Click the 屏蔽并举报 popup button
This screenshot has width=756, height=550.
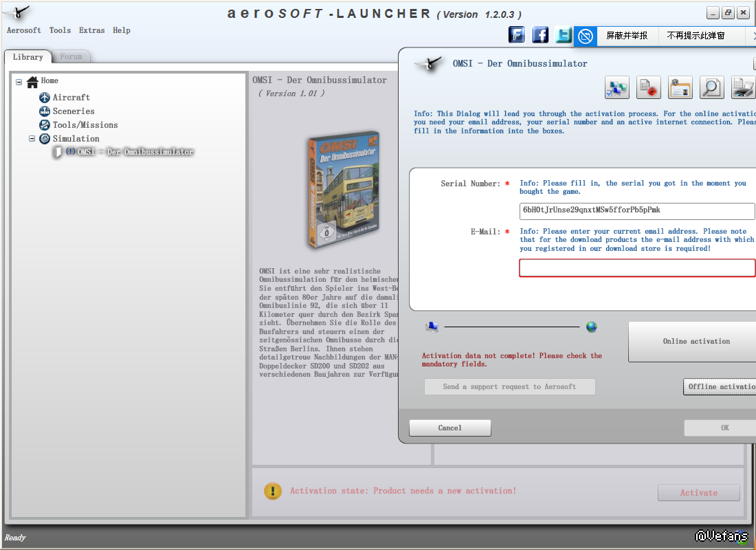(x=627, y=36)
